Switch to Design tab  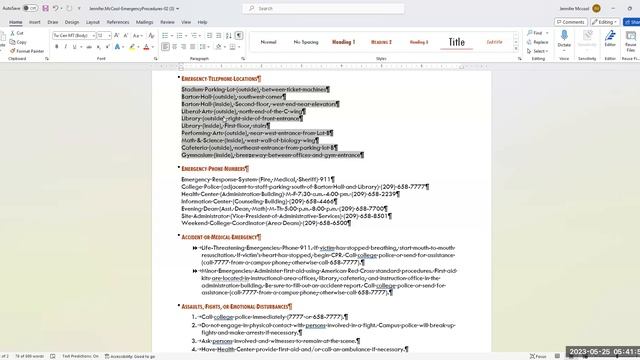pyautogui.click(x=72, y=22)
